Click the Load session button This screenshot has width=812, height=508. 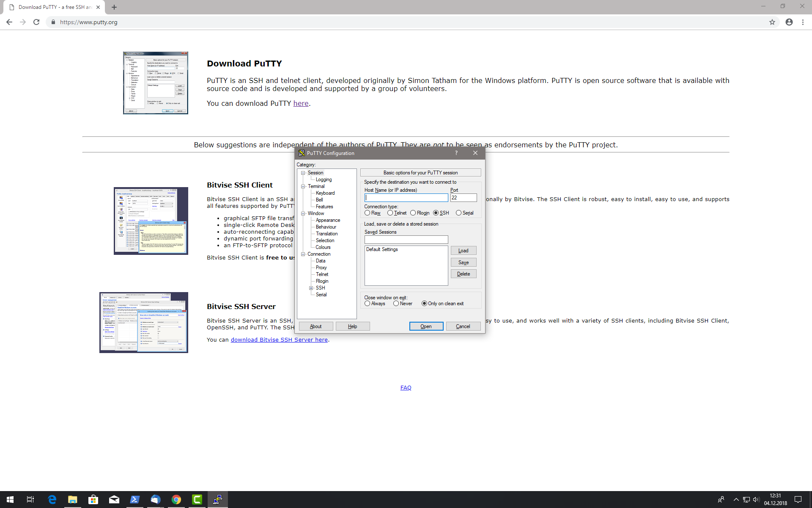tap(464, 251)
